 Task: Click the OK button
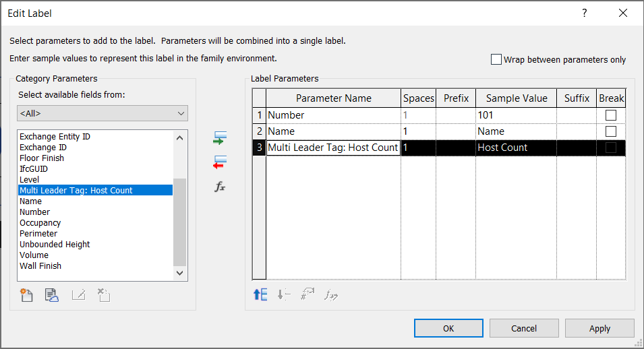pyautogui.click(x=448, y=328)
